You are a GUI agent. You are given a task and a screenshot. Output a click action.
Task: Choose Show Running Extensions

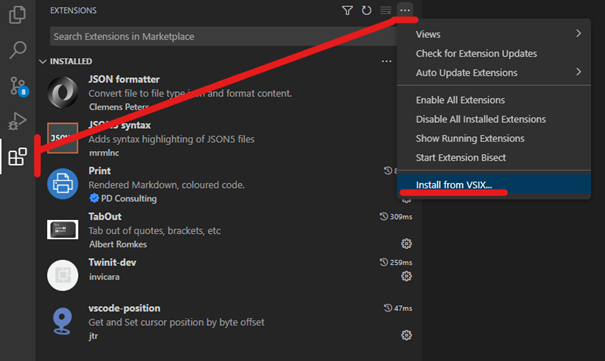tap(494, 138)
